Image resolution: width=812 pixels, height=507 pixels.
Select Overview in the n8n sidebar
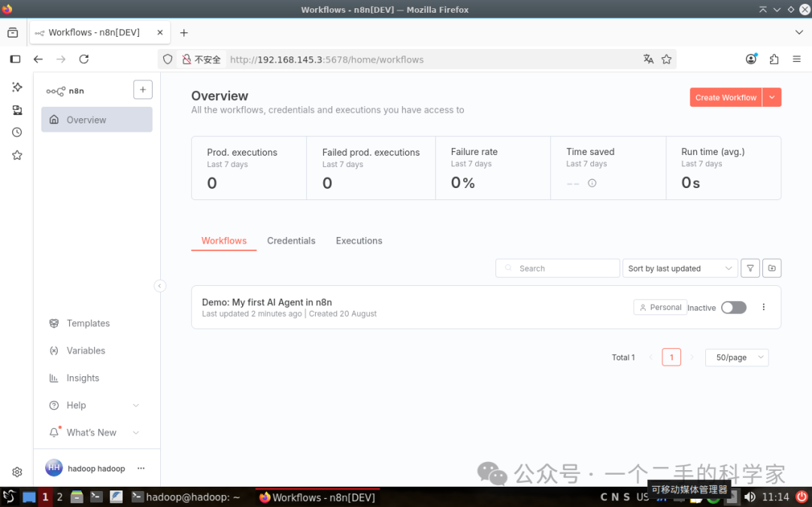click(97, 120)
